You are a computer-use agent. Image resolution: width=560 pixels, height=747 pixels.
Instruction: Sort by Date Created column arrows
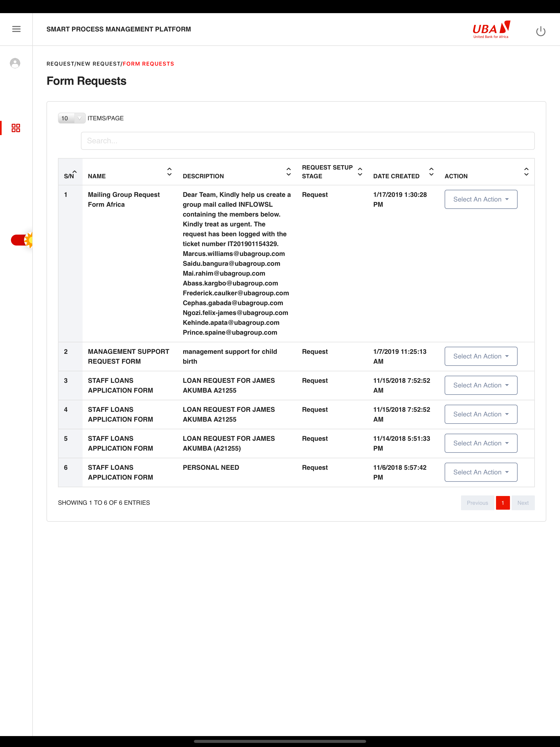431,171
